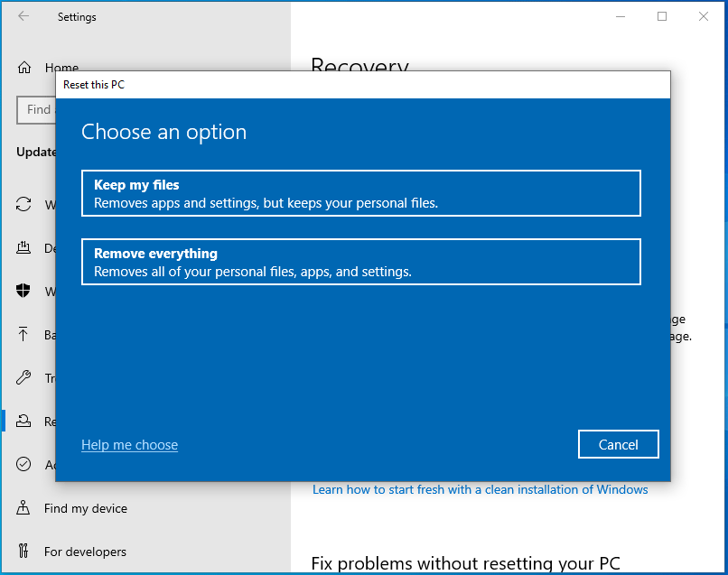Click the Home house icon

(x=24, y=68)
